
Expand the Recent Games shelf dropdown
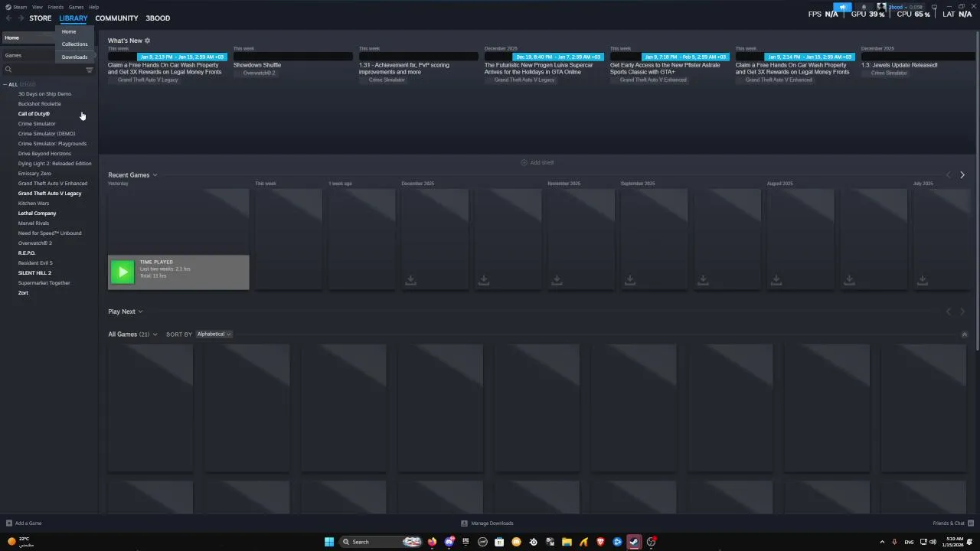click(155, 175)
